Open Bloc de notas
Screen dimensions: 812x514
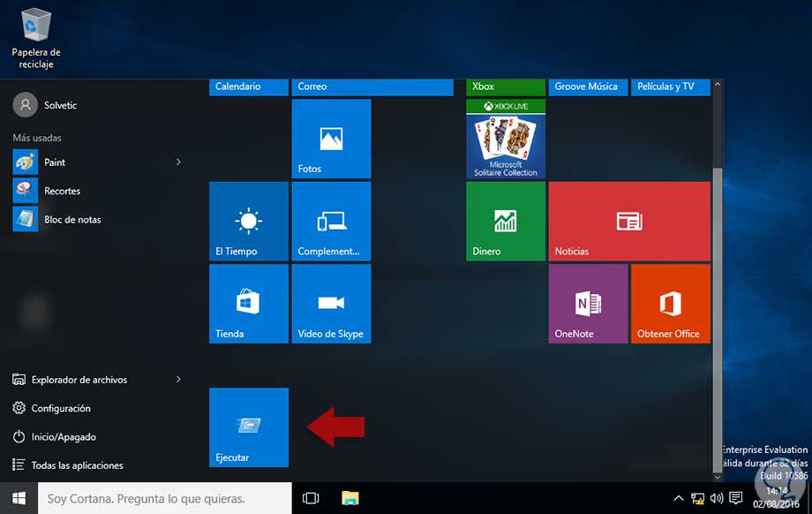pos(98,219)
